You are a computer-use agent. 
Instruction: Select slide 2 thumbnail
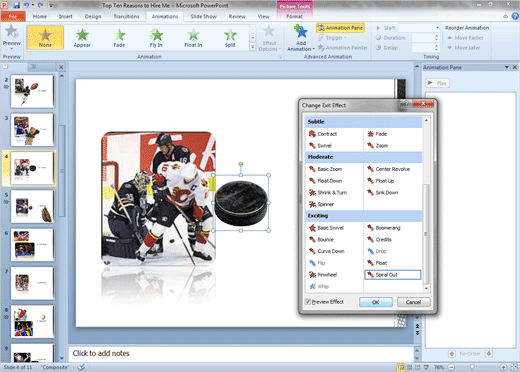tap(32, 91)
